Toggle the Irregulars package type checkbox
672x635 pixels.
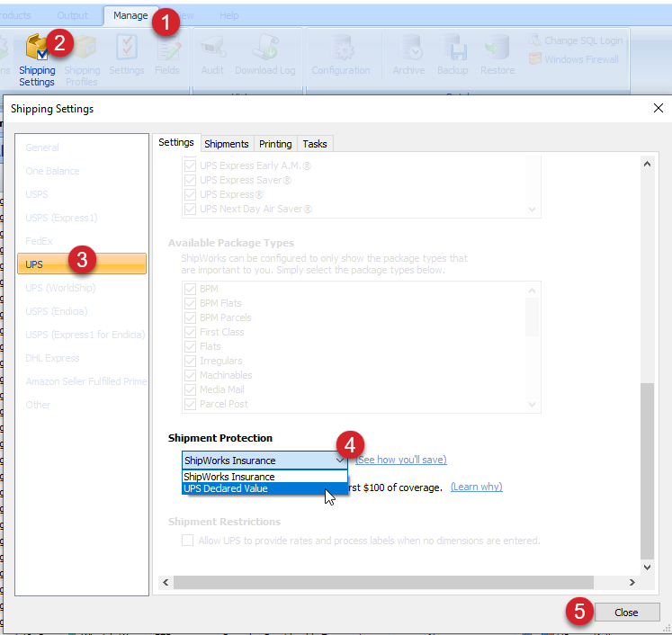pyautogui.click(x=191, y=361)
